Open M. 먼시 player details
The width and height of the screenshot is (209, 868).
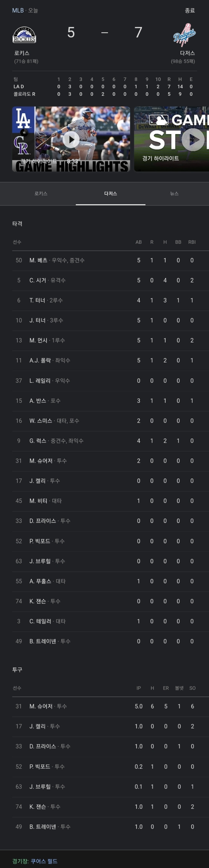pos(104,340)
